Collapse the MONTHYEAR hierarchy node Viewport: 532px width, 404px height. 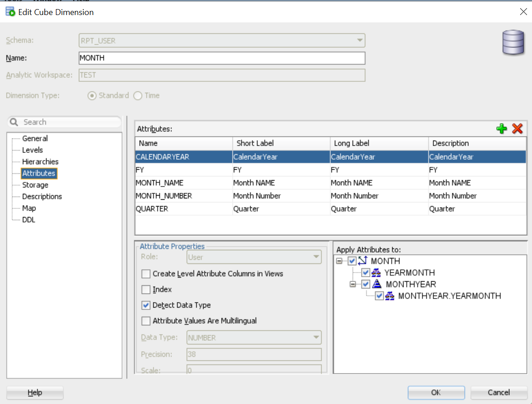pos(353,284)
